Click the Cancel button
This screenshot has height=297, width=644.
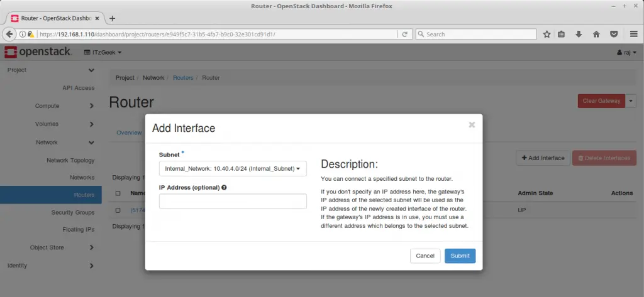pos(425,256)
